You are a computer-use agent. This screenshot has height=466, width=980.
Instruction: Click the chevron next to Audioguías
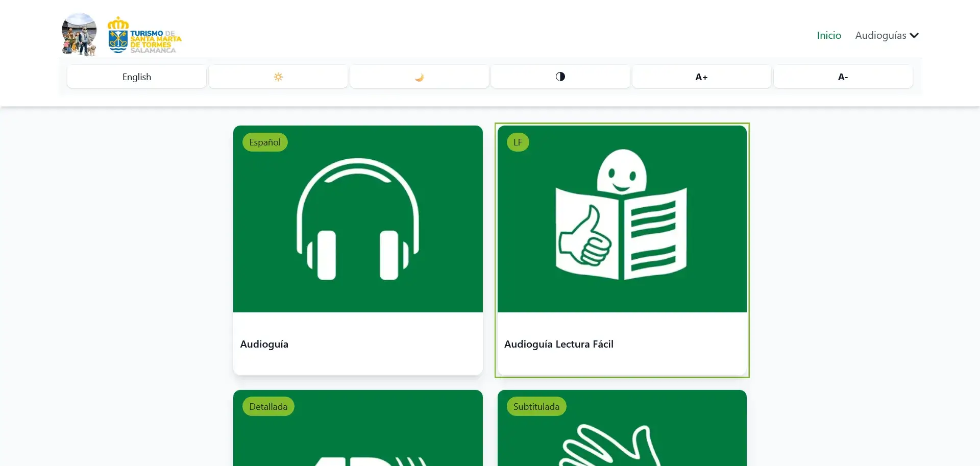pos(914,35)
